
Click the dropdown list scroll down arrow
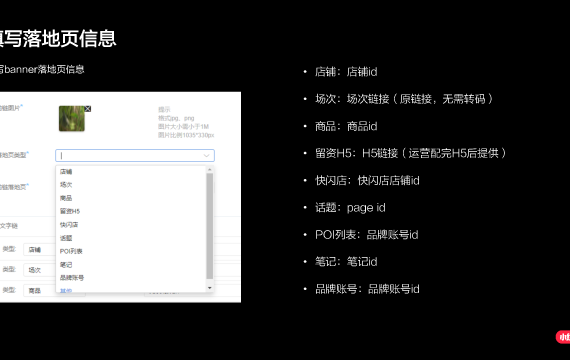tap(209, 288)
